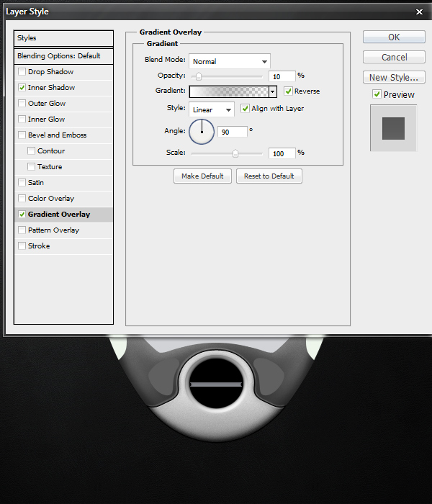
Task: Click the Cancel button
Action: 394,57
